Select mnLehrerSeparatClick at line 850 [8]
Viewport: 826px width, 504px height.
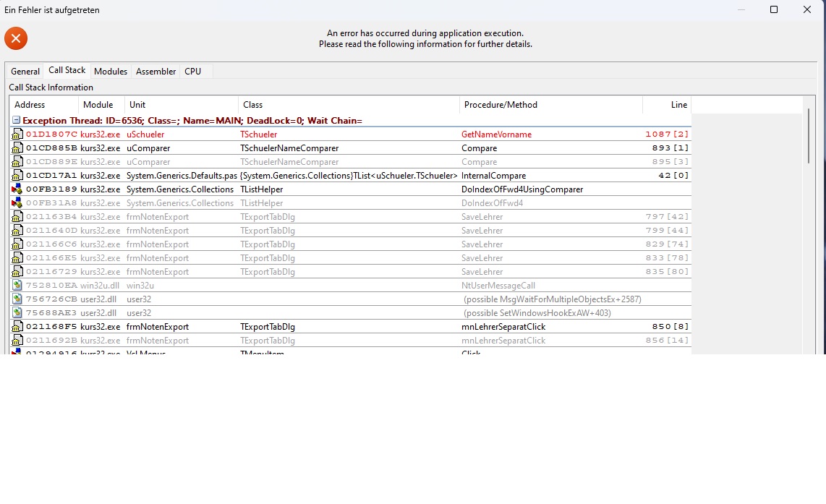tap(503, 327)
